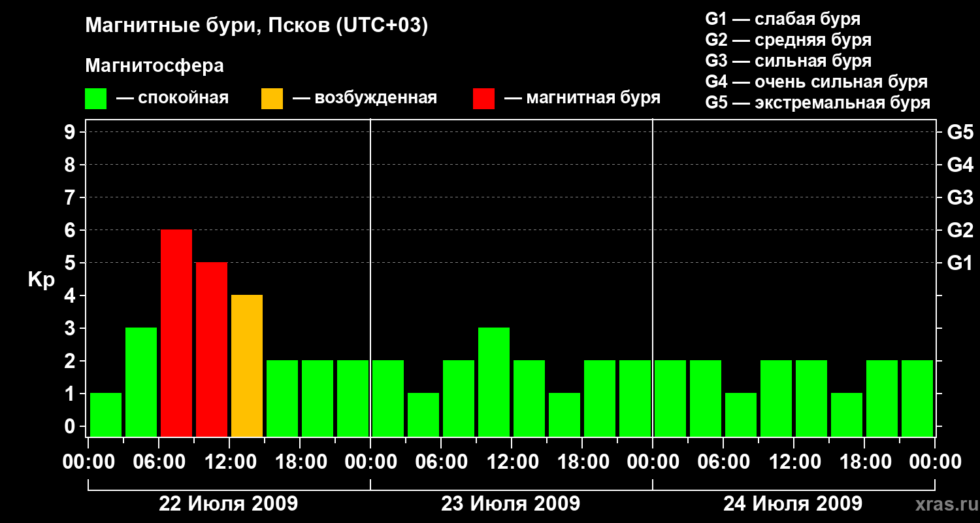
Task: Click the green 'спокойная' legend swatch
Action: pyautogui.click(x=96, y=99)
